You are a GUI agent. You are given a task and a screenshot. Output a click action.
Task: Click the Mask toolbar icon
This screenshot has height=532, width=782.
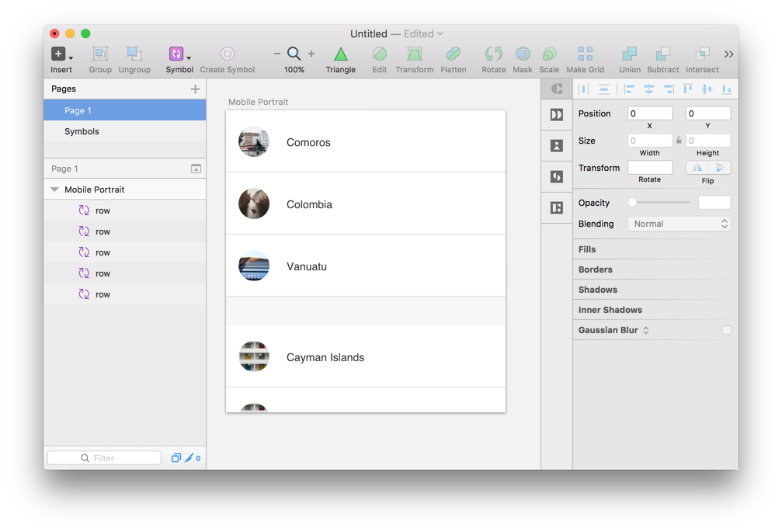[523, 54]
